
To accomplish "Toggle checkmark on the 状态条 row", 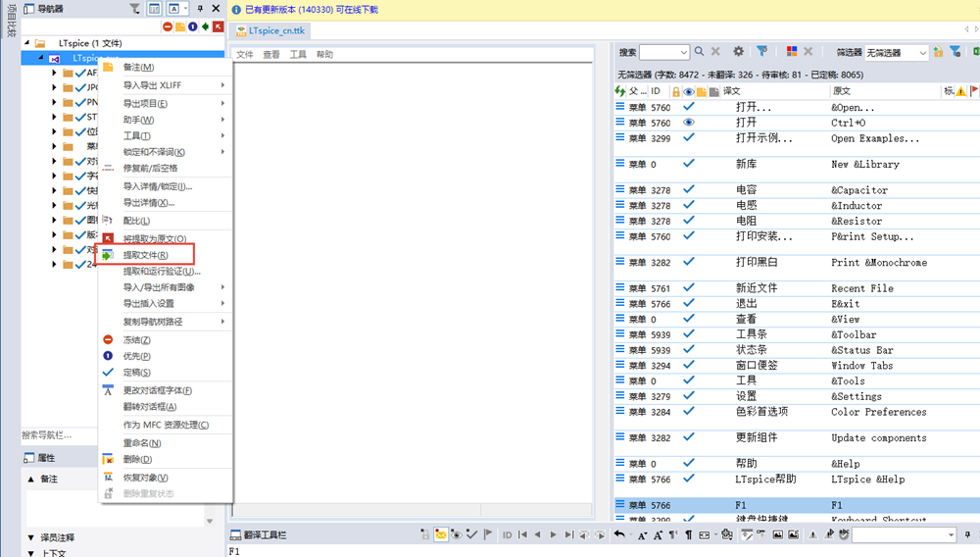I will pyautogui.click(x=689, y=349).
